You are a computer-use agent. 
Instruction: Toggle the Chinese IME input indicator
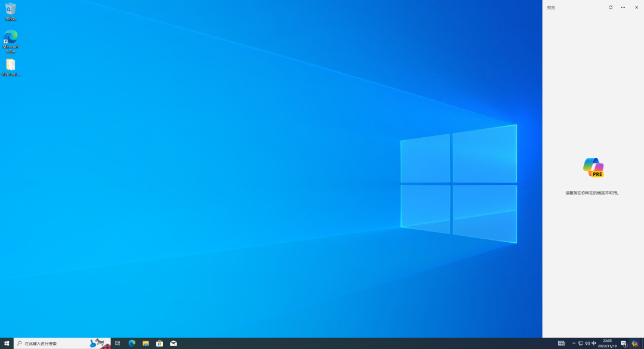tap(593, 343)
